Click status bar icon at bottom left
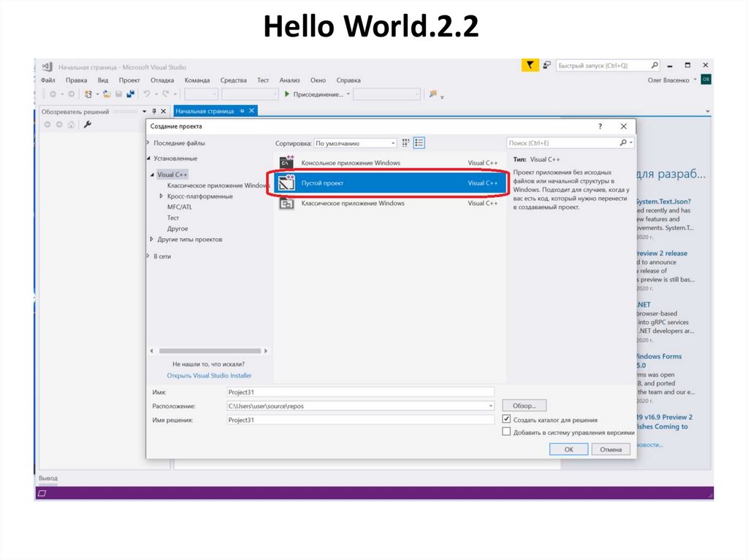This screenshot has height=560, width=748. [42, 494]
